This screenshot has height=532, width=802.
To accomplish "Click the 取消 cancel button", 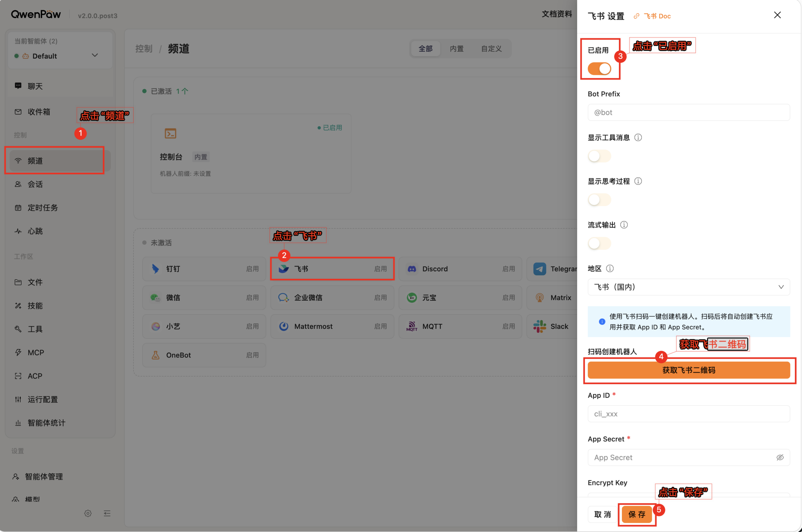I will [x=602, y=514].
